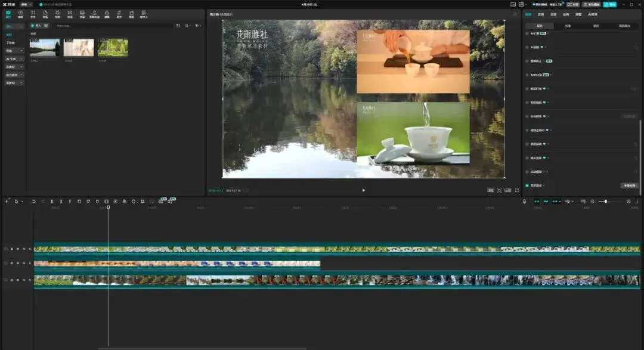The image size is (644, 350).
Task: Lock the top video track
Action: pos(11,249)
